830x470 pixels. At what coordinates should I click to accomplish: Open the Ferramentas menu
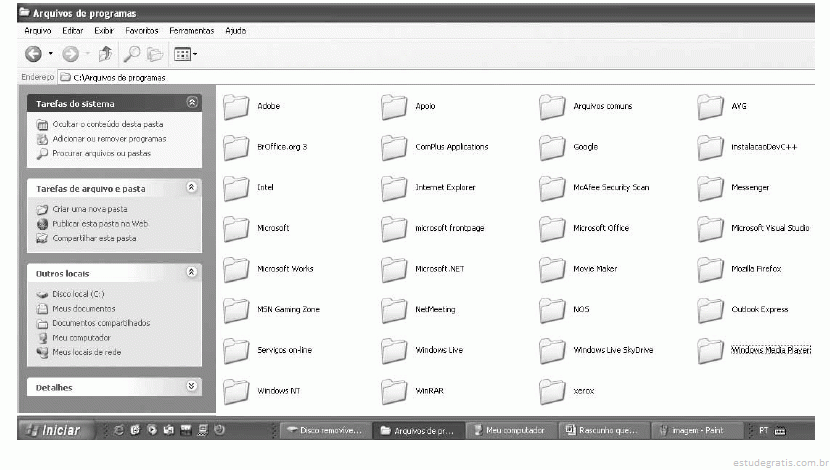pyautogui.click(x=192, y=31)
